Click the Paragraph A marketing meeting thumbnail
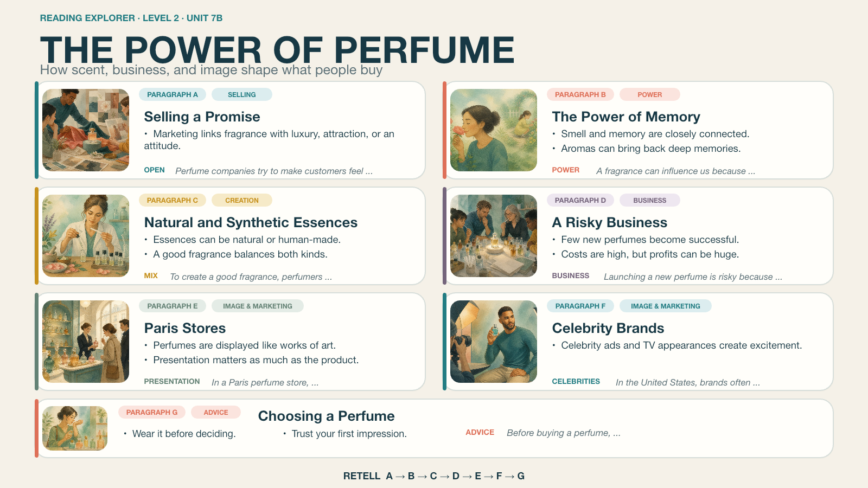868x488 pixels. click(x=86, y=130)
